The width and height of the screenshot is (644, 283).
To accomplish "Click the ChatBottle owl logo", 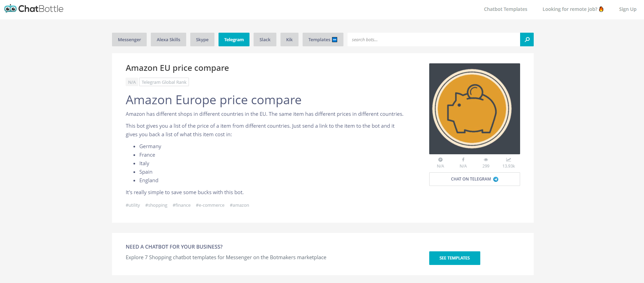I will (x=10, y=9).
